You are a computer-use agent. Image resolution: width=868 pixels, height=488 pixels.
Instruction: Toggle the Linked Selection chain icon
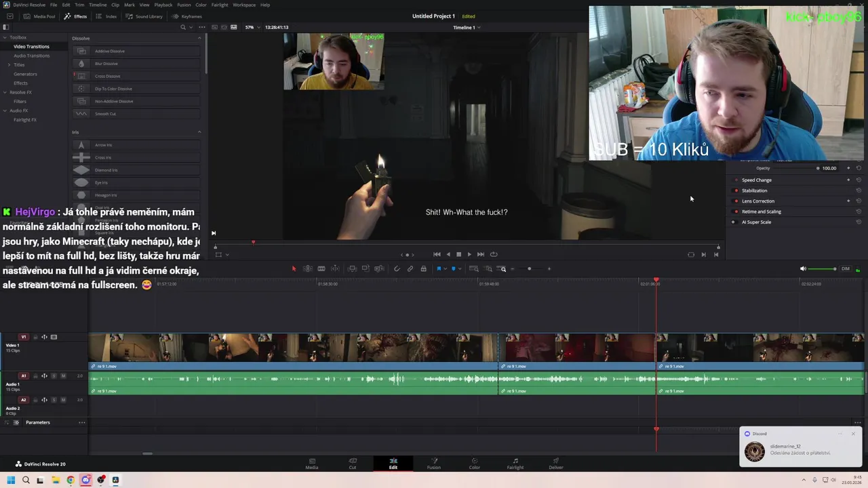[x=410, y=268]
